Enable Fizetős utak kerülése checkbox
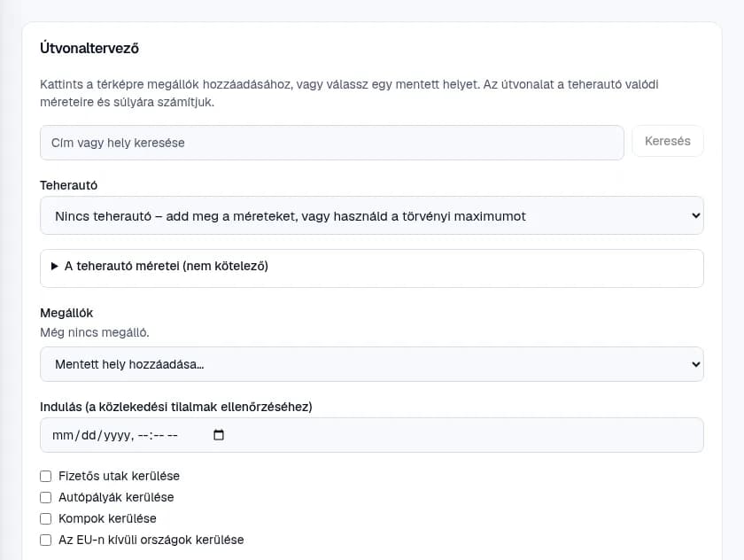Screen dimensions: 744x560 45,476
